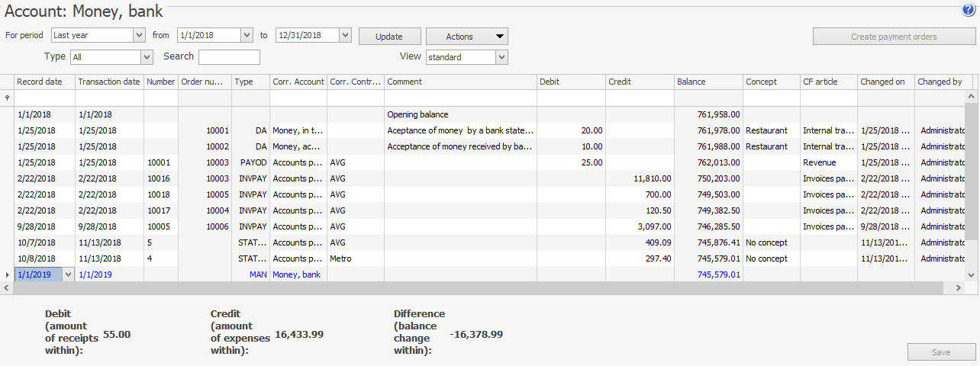
Task: Expand the Type filter dropdown
Action: [147, 57]
